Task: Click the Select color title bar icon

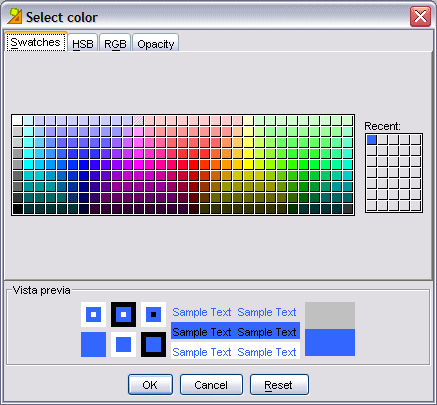Action: pyautogui.click(x=14, y=16)
